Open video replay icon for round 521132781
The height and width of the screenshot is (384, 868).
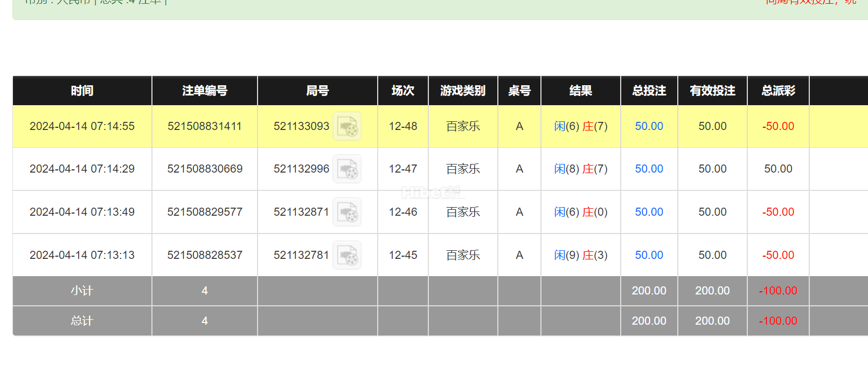347,255
